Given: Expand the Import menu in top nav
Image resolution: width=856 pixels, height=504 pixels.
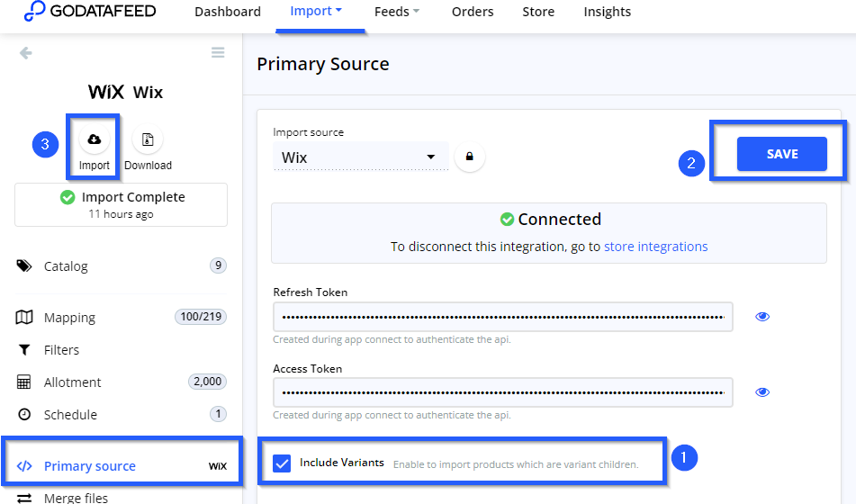Looking at the screenshot, I should click(316, 11).
